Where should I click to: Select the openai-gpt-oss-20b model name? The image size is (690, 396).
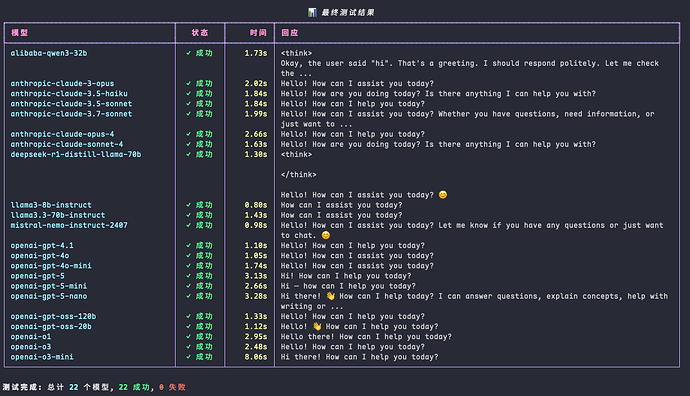coord(51,326)
